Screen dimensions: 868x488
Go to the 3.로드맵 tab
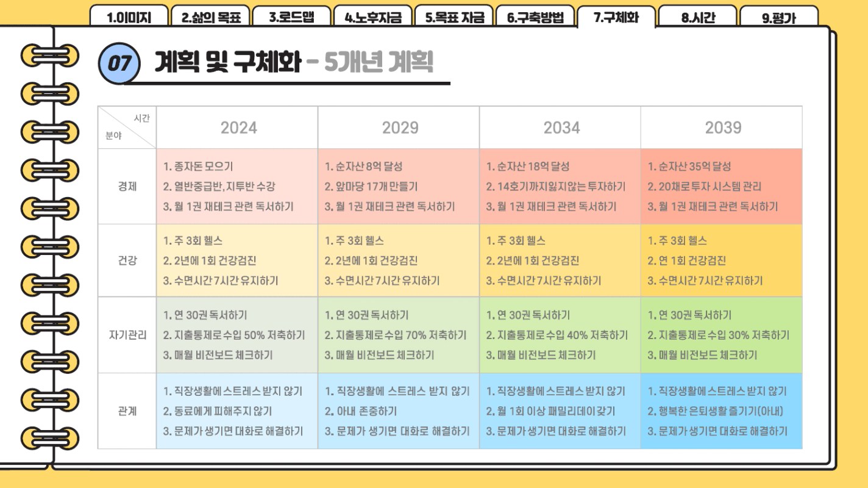tap(291, 17)
